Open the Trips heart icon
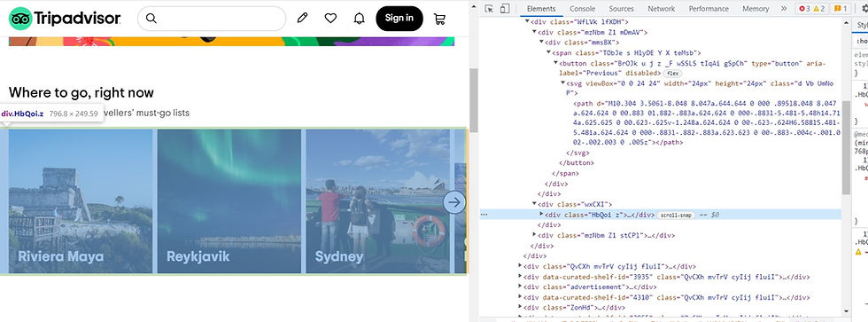Image resolution: width=868 pixels, height=322 pixels. pos(330,19)
